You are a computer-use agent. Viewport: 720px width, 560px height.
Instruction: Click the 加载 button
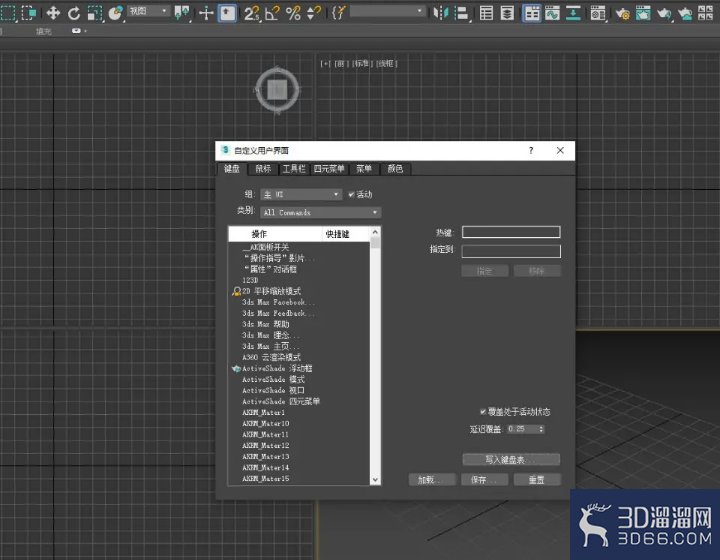pos(432,480)
